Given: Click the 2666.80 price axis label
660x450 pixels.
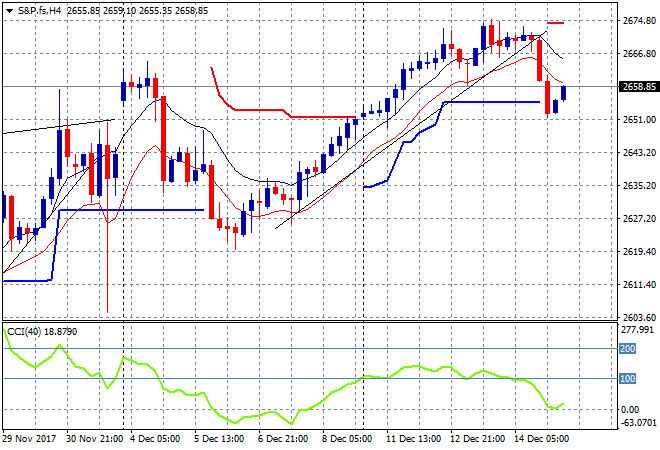Looking at the screenshot, I should point(639,53).
